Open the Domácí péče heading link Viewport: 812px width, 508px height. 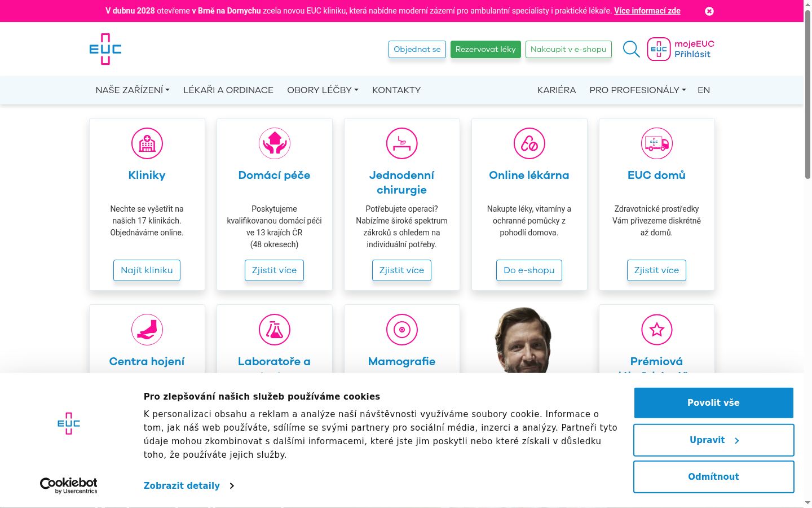[x=275, y=175]
